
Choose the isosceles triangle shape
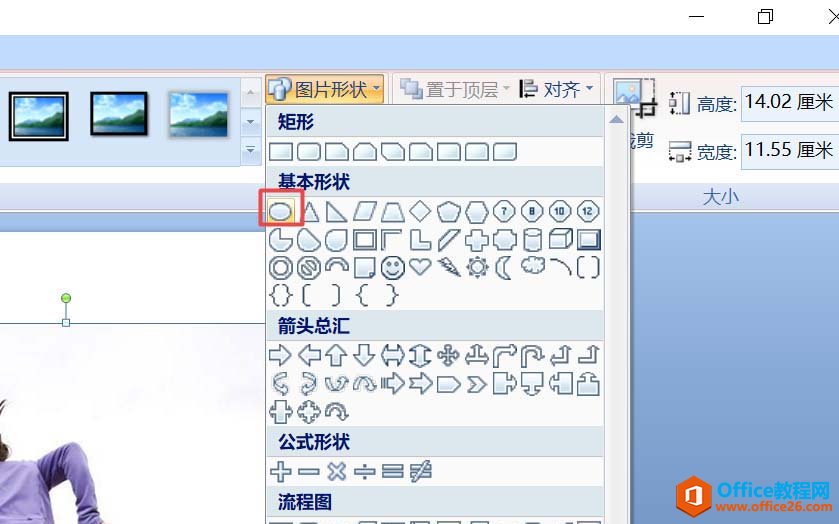(x=310, y=211)
